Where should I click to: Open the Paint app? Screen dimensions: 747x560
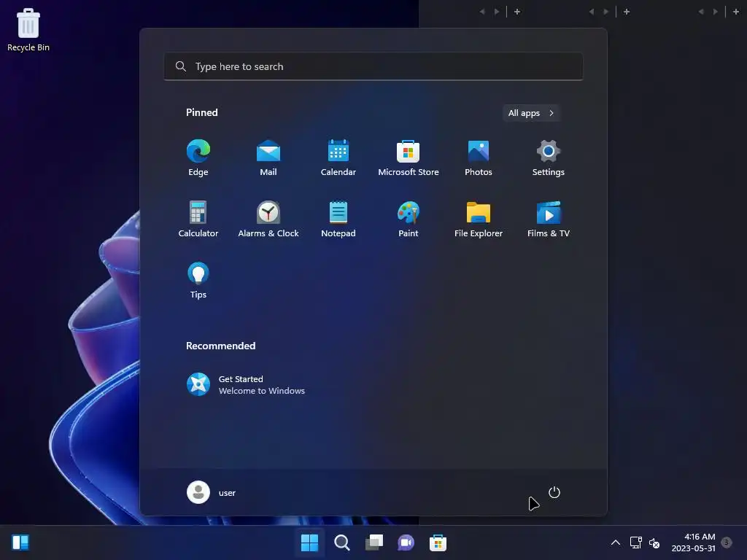pyautogui.click(x=409, y=219)
